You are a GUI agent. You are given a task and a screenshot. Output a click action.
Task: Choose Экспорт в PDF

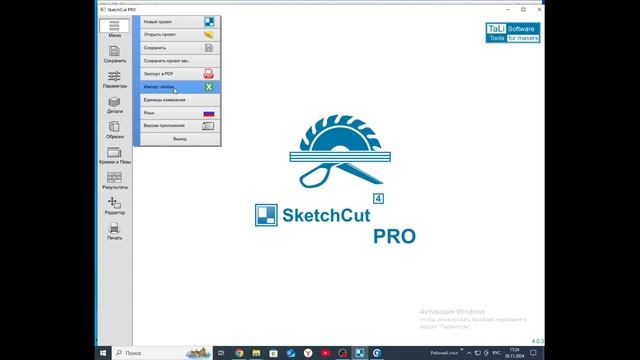coord(180,74)
